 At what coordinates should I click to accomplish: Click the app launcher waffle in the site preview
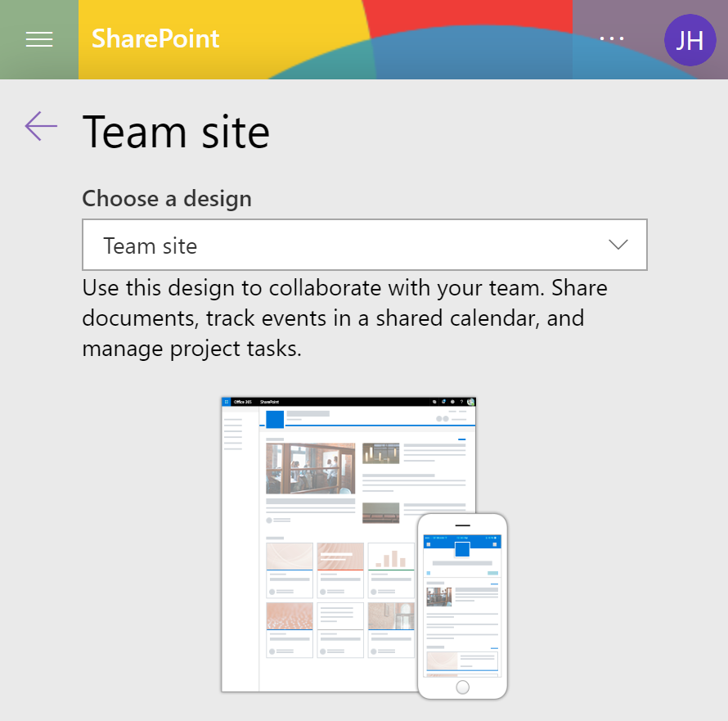coord(227,401)
